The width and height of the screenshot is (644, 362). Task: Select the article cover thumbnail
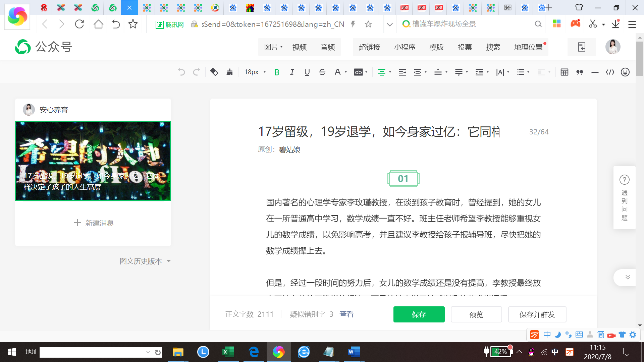93,161
